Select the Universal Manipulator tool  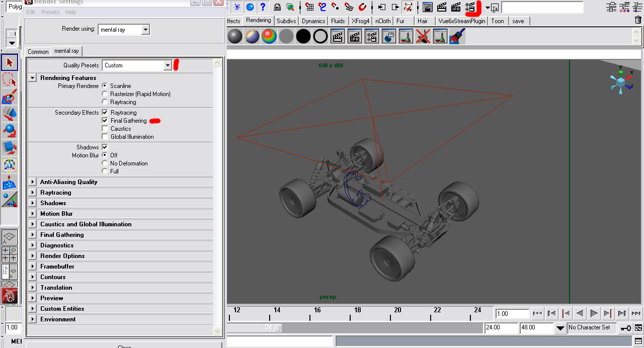click(x=10, y=165)
